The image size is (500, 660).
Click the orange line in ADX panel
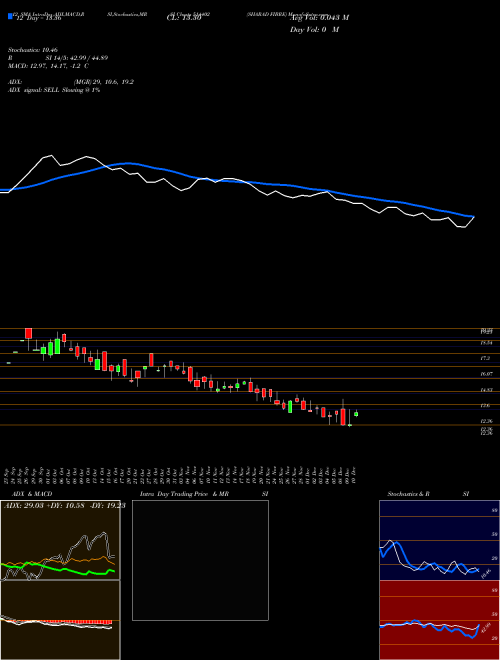[59, 561]
